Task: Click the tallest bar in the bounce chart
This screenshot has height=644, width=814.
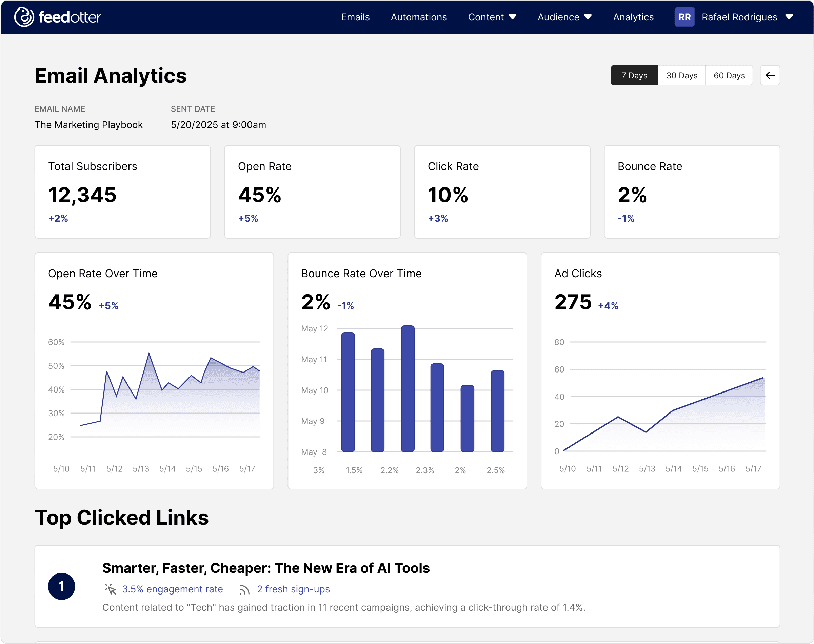Action: (x=407, y=388)
